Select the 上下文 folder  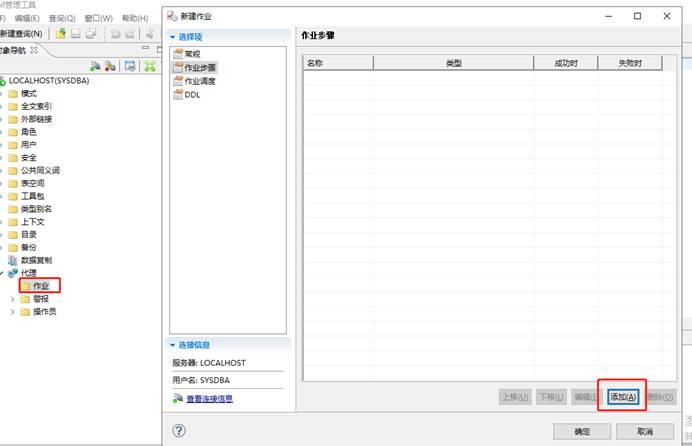[x=33, y=221]
